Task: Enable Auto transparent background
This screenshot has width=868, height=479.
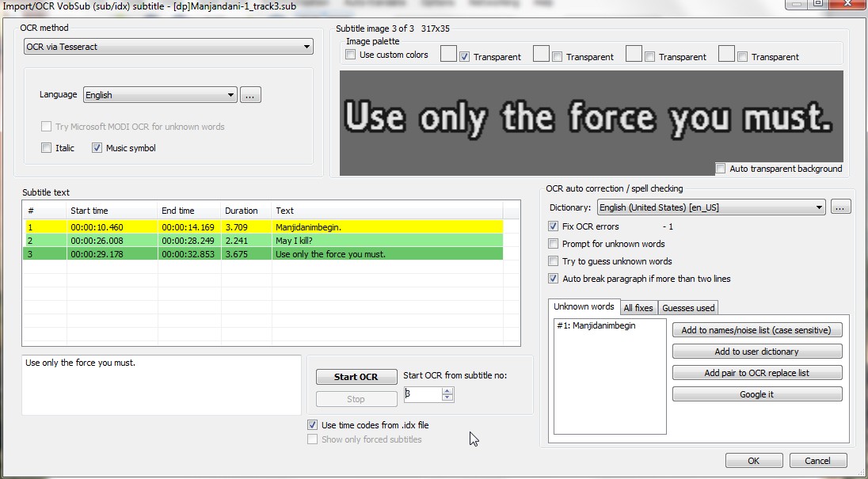Action: point(720,169)
